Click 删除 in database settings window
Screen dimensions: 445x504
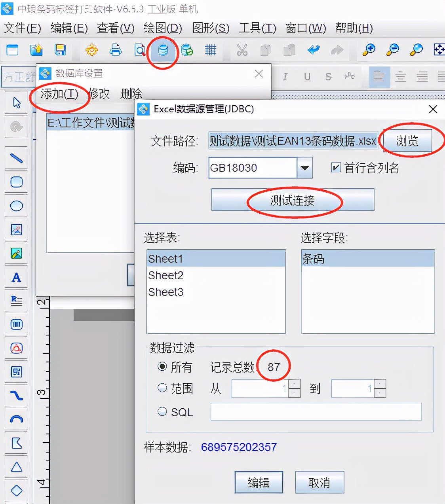coord(131,94)
